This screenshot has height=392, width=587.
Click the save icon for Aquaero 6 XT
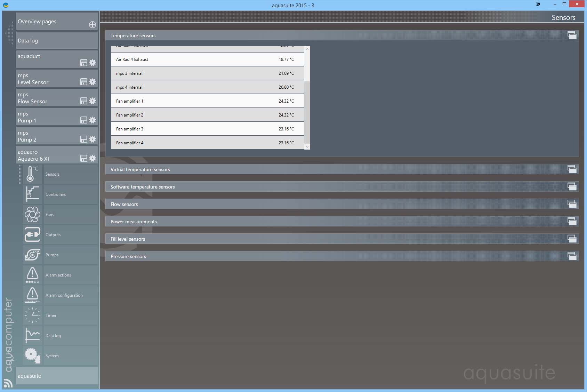tap(84, 158)
